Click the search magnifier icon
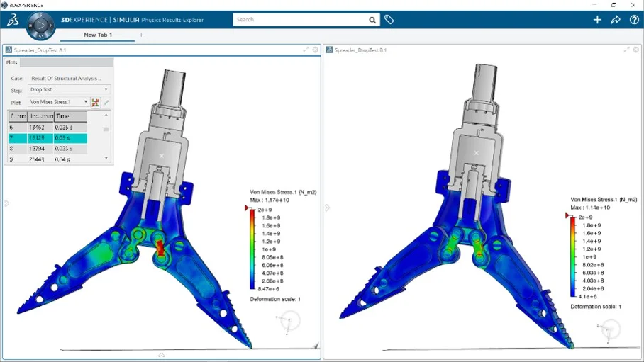Image resolution: width=644 pixels, height=362 pixels. click(x=372, y=20)
